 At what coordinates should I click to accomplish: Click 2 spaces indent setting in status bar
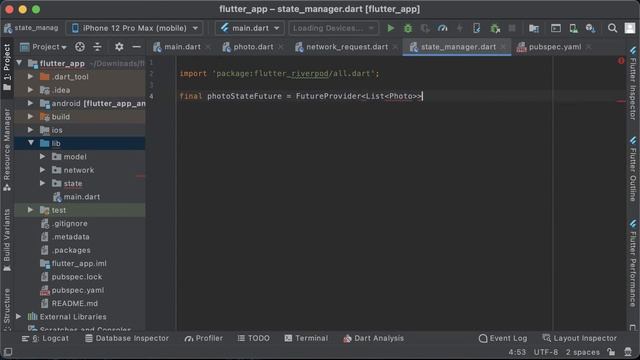pyautogui.click(x=582, y=352)
